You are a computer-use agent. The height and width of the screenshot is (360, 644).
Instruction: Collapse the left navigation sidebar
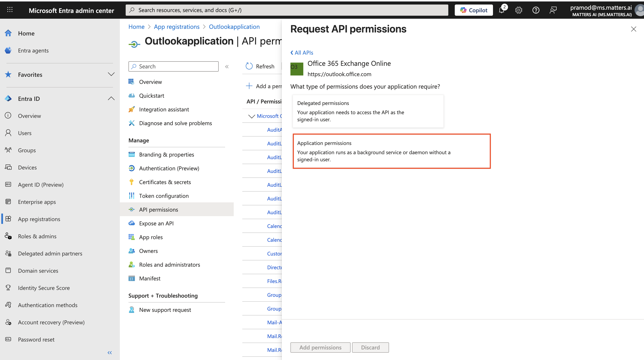(110, 353)
